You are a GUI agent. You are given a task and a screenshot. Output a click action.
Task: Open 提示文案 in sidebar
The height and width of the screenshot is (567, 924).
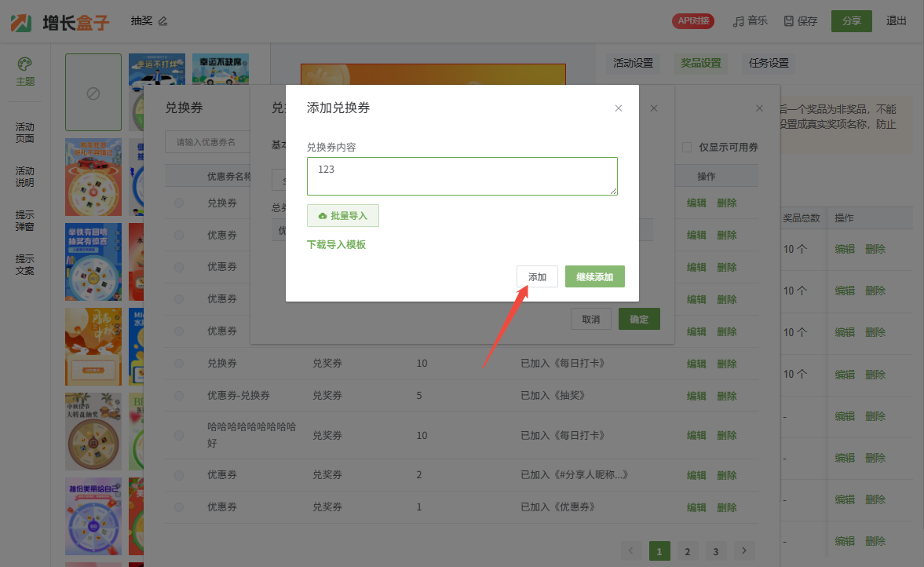[25, 265]
